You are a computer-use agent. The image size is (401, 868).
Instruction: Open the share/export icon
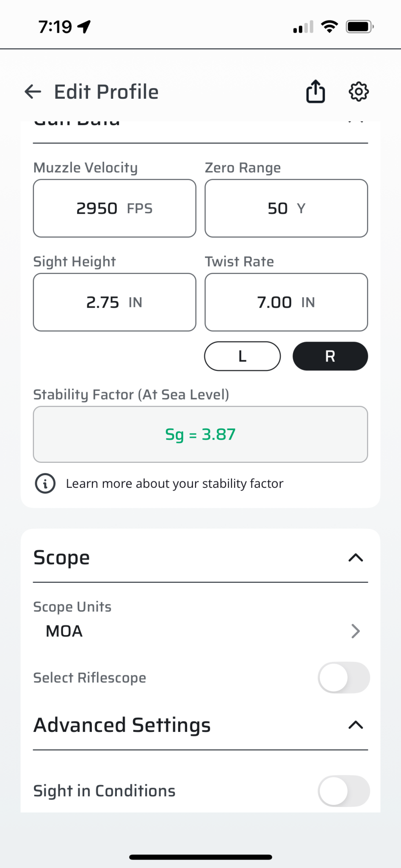[x=315, y=92]
